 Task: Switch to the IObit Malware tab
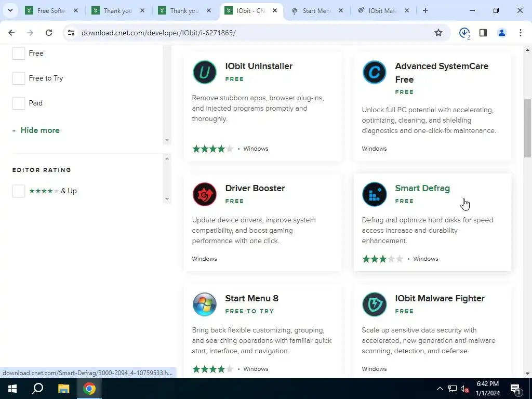point(382,10)
